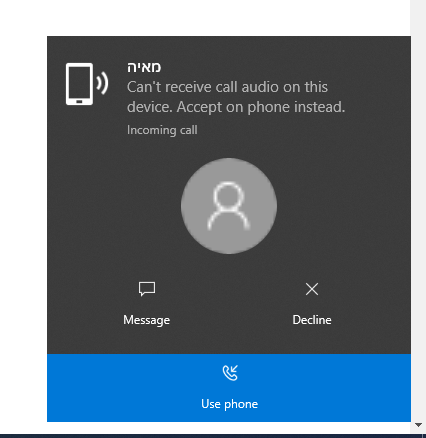Click the caller name מאיה
This screenshot has height=438, width=426.
click(x=144, y=67)
